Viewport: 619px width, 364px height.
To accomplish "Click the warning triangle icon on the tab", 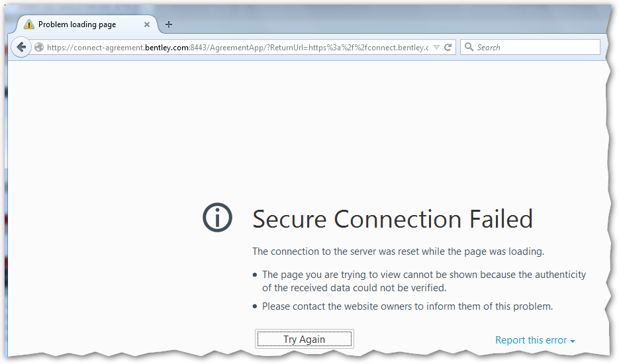I will (28, 24).
